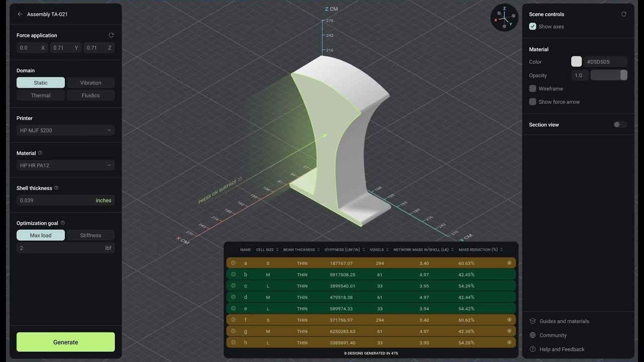
Task: View the info icon on design row a
Action: pyautogui.click(x=509, y=263)
